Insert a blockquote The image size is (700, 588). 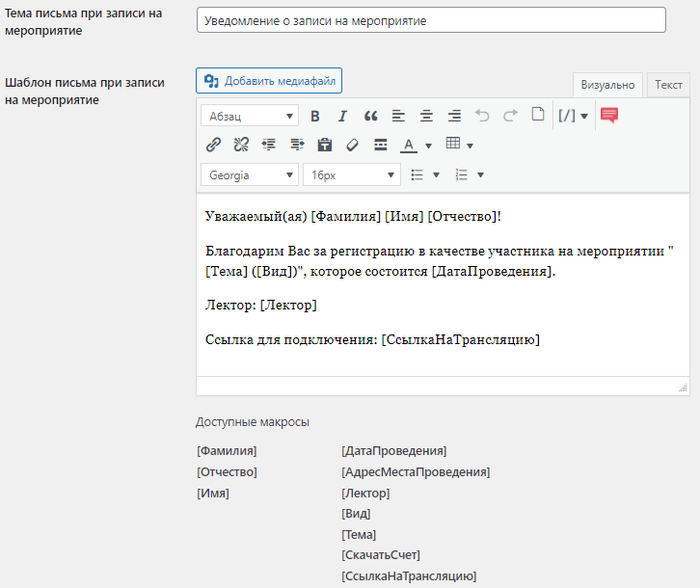[370, 116]
